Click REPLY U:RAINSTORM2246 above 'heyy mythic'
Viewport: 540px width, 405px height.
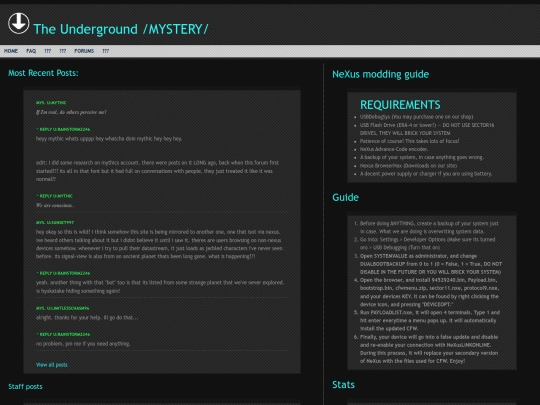click(x=63, y=129)
